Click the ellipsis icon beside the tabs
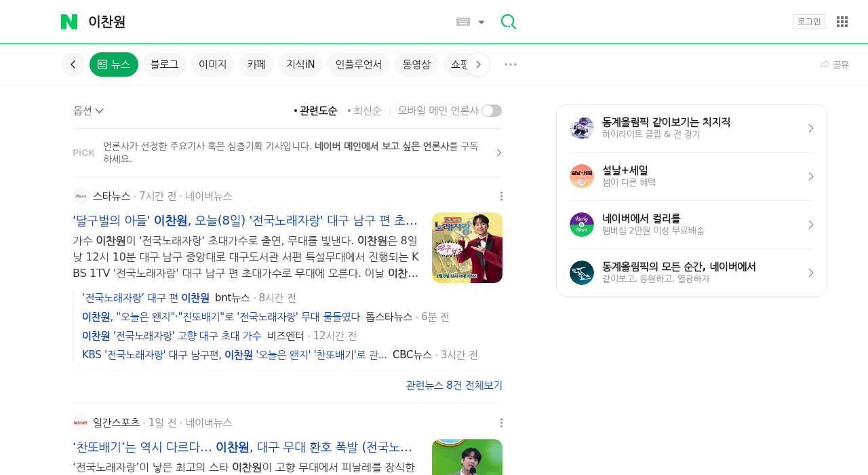This screenshot has width=868, height=475. [x=510, y=64]
